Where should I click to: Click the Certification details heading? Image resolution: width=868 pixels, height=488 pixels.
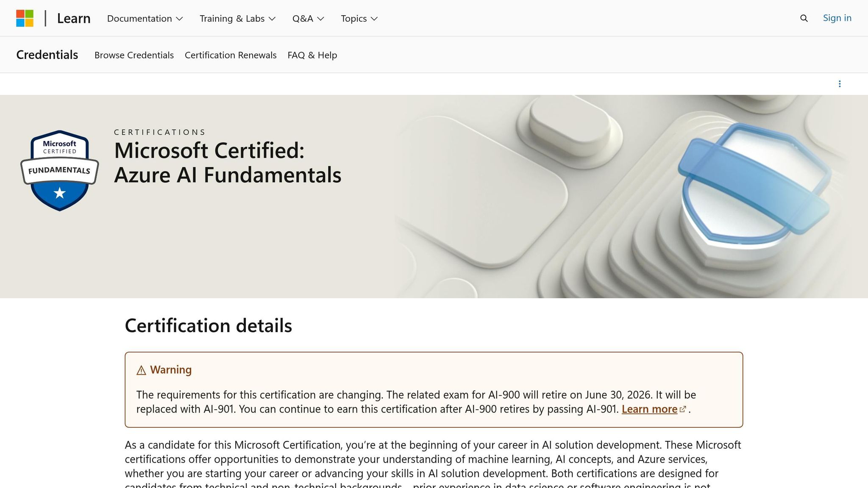(x=208, y=326)
